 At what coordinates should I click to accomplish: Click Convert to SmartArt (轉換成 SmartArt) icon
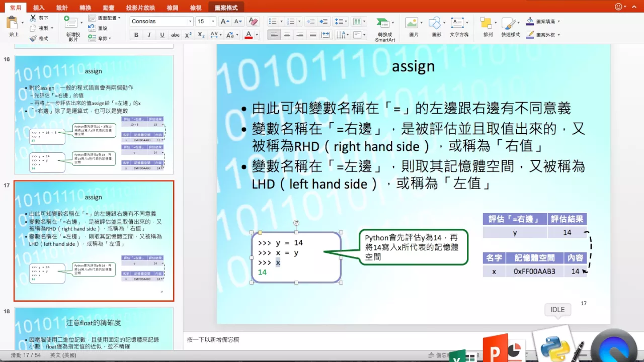coord(383,24)
